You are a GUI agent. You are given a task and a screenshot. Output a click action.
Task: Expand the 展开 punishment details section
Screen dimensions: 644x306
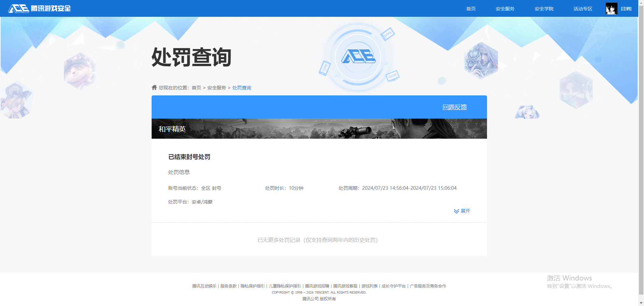[x=465, y=211]
